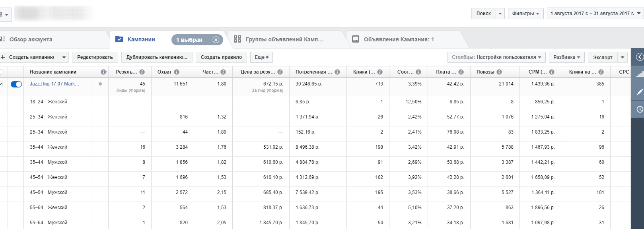Open the charts view icon in right sidebar

click(x=640, y=74)
